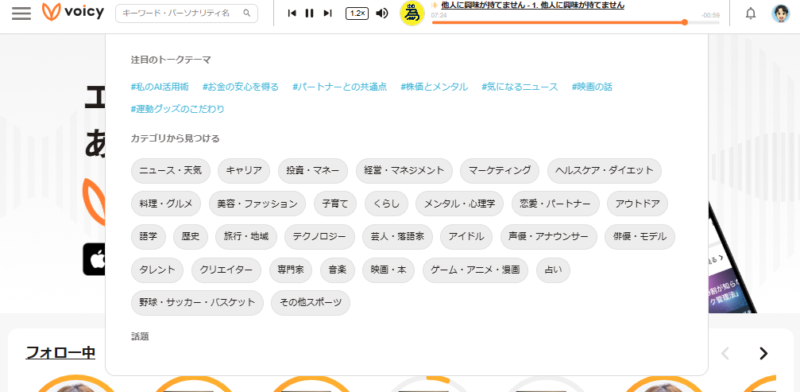Select the 音楽 category
Viewport: 800px width, 392px height.
click(337, 270)
